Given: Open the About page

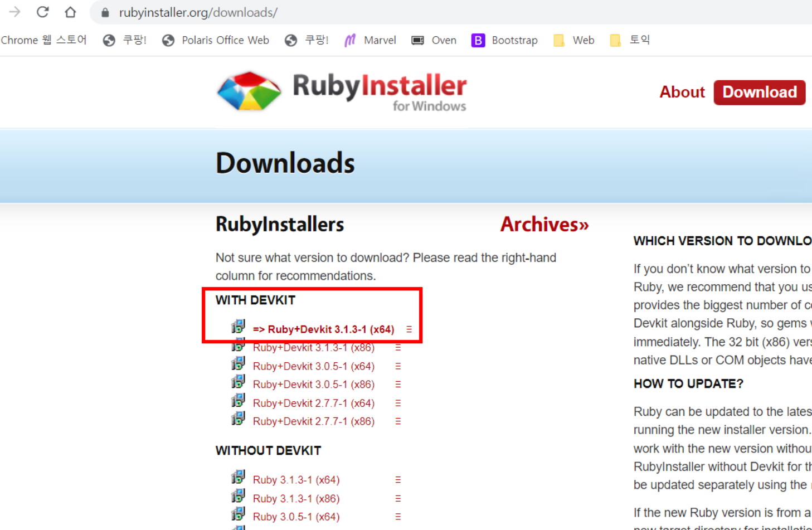Looking at the screenshot, I should click(682, 92).
